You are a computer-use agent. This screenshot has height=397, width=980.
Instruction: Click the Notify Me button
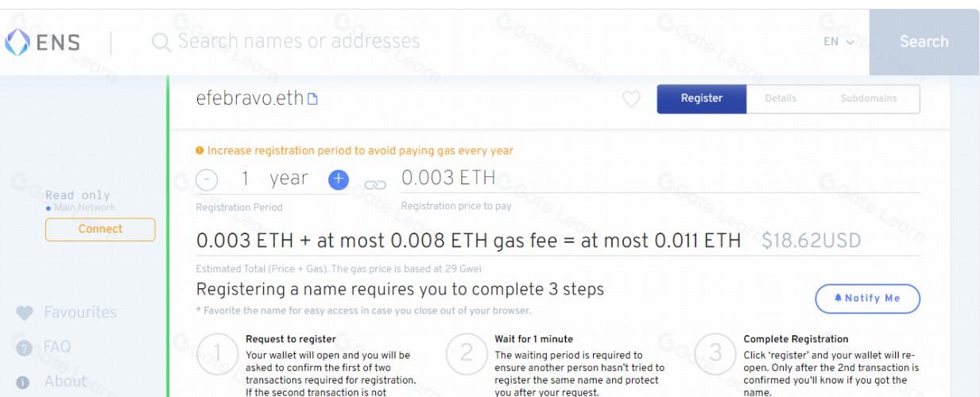pyautogui.click(x=868, y=299)
